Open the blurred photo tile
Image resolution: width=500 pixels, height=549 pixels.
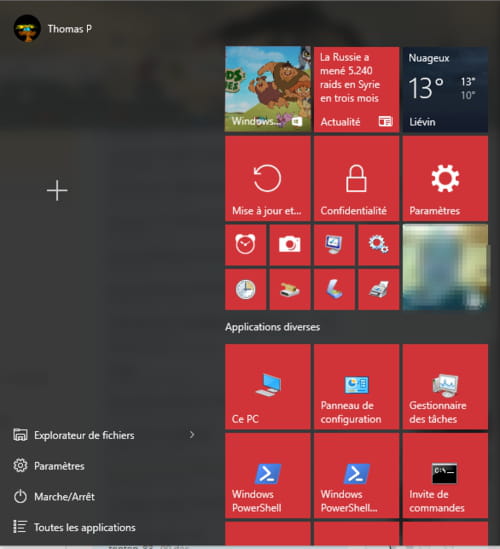[x=445, y=267]
